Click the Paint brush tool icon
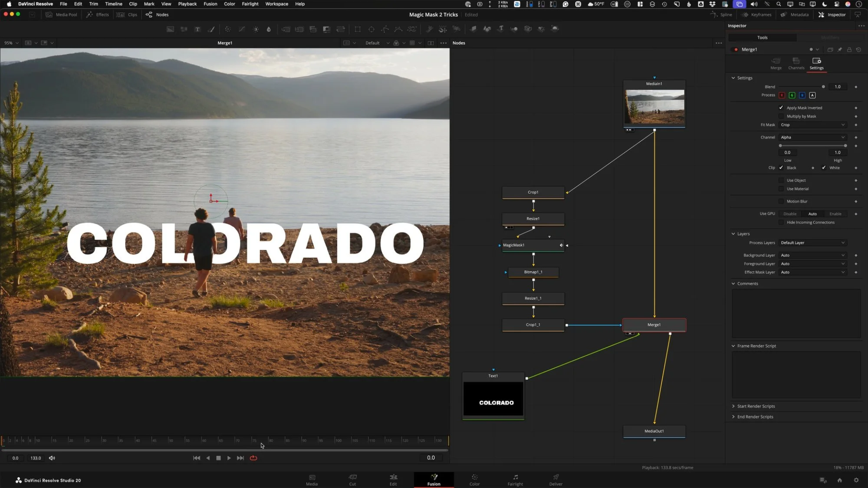This screenshot has height=488, width=868. coord(211,29)
